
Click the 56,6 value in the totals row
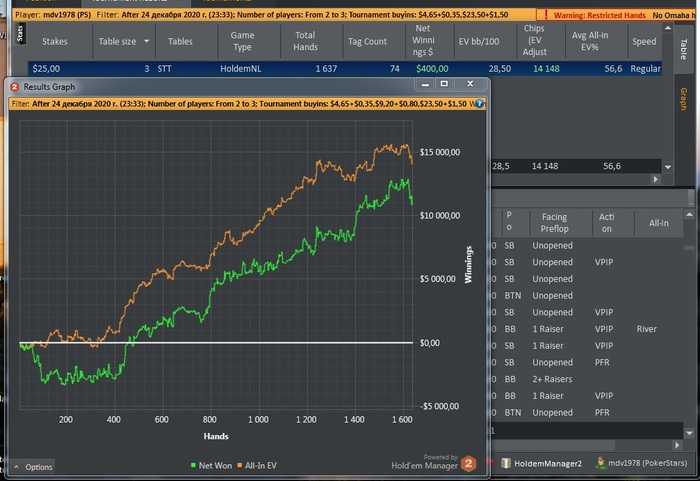point(612,166)
